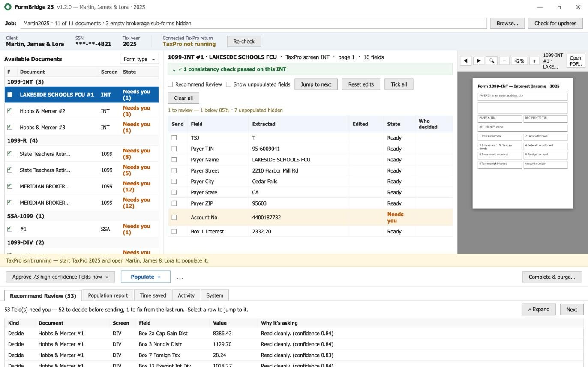Expand the Recommend Review panel with the Expand button
Viewport: 588px width, 367px height.
pyautogui.click(x=539, y=310)
